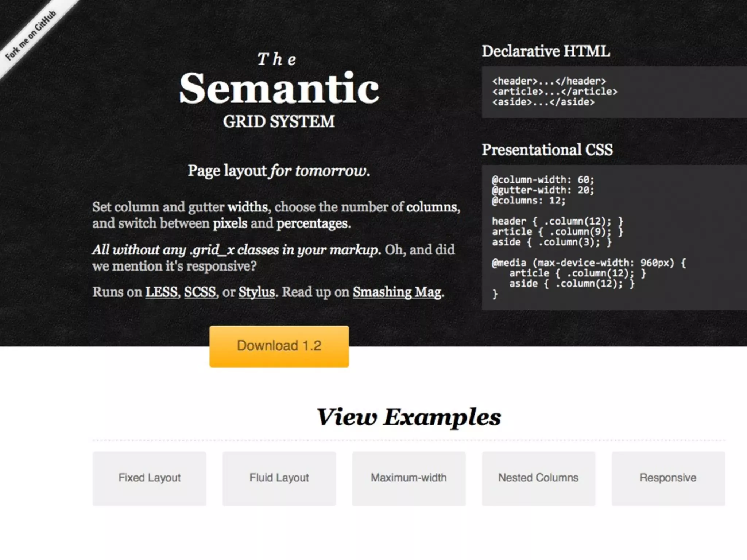
Task: Click the Declarative HTML heading
Action: pyautogui.click(x=546, y=51)
